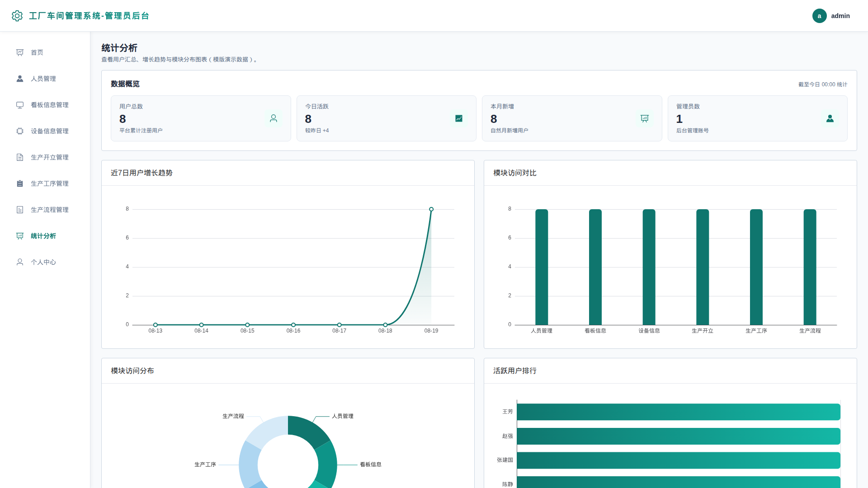
Task: Click the 张建国 name label in the ranking chart
Action: [x=505, y=460]
